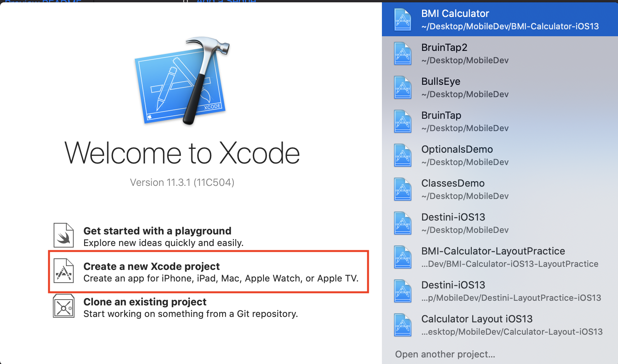Click Start working on something from Git repository

pyautogui.click(x=191, y=314)
